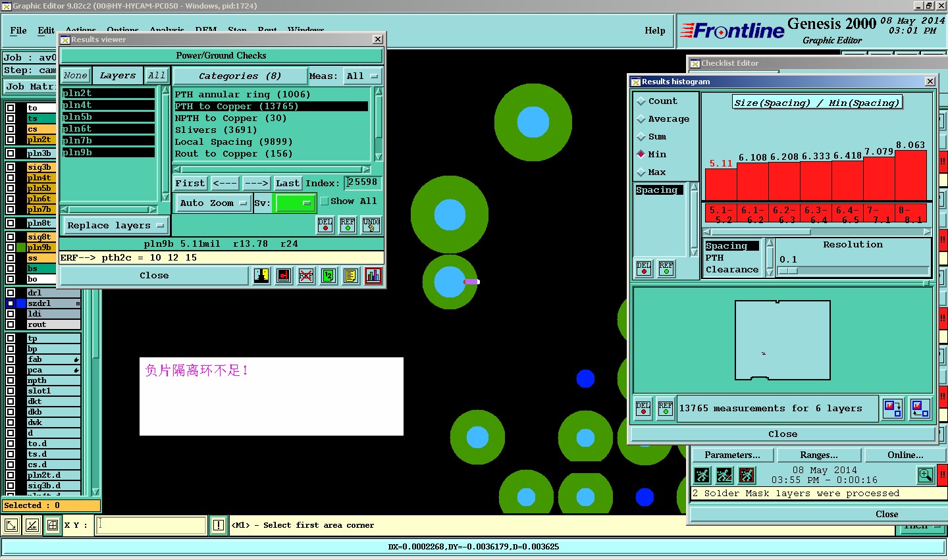
Task: Click second icon left of X Y field
Action: (32, 525)
